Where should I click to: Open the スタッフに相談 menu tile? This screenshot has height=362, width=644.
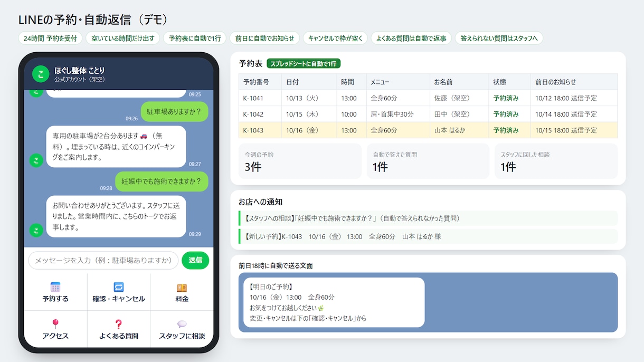pos(182,329)
